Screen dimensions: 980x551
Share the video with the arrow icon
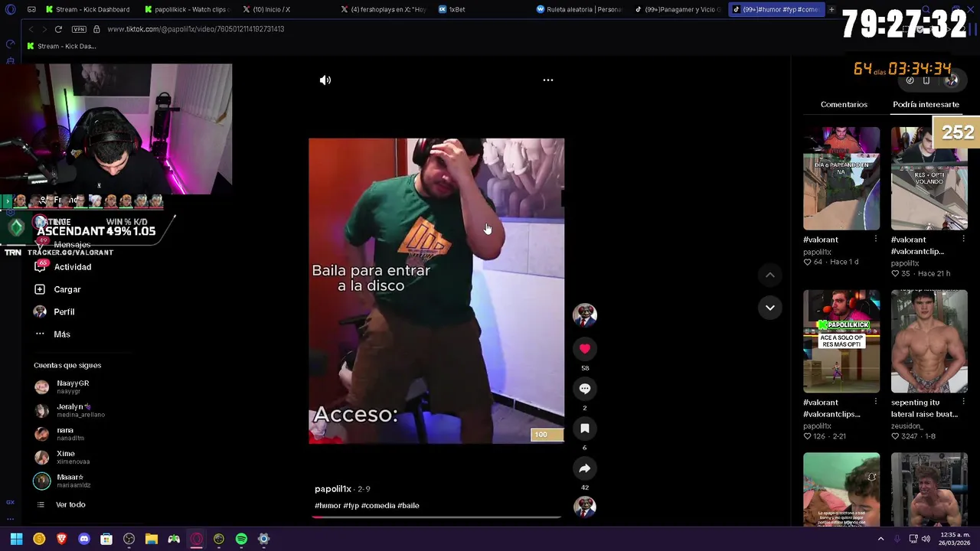point(584,468)
